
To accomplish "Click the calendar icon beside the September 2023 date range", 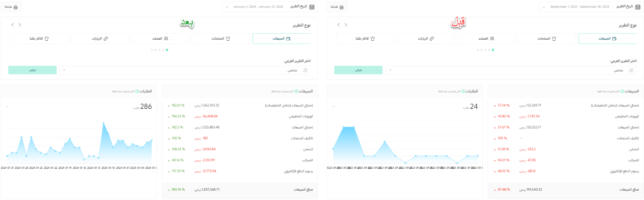I will [x=638, y=7].
